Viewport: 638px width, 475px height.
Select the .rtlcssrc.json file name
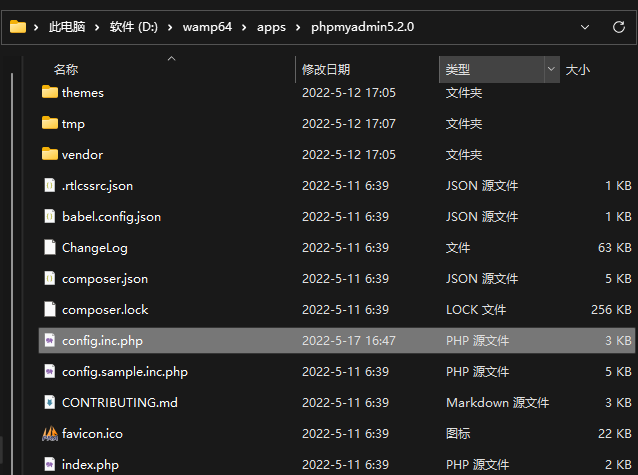pyautogui.click(x=97, y=186)
